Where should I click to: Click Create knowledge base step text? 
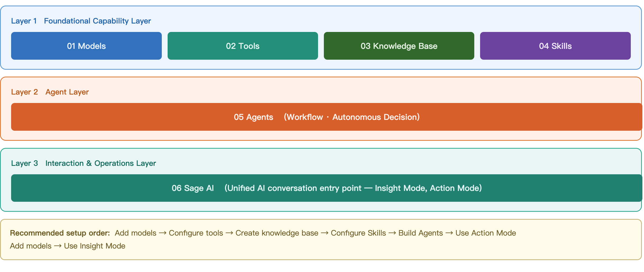click(277, 233)
